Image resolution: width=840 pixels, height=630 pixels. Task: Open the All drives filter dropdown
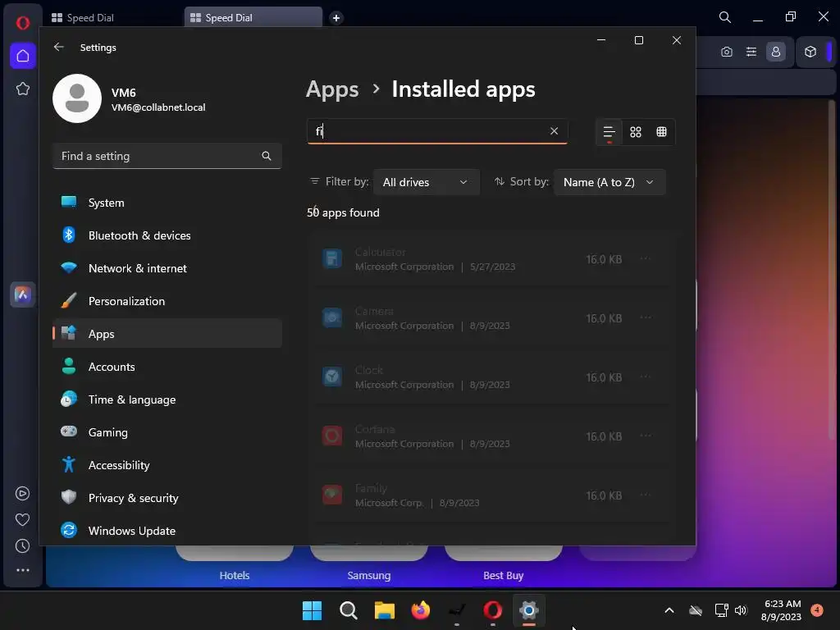[426, 182]
